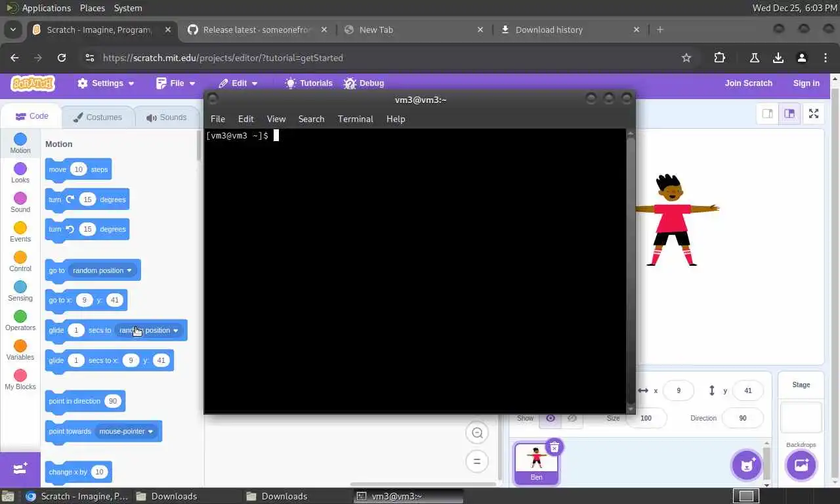Select the Motion category circle
The image size is (840, 504).
(x=20, y=139)
